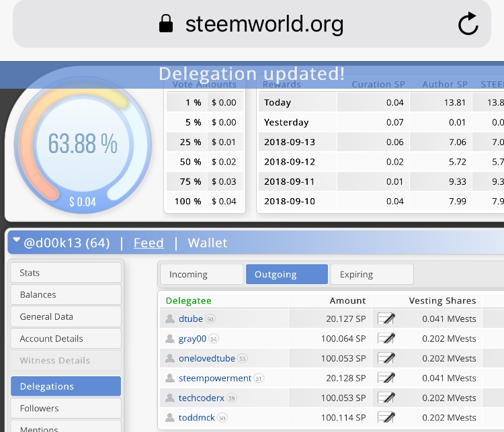Click the 100.114 SP amount for toddmck

click(x=343, y=417)
